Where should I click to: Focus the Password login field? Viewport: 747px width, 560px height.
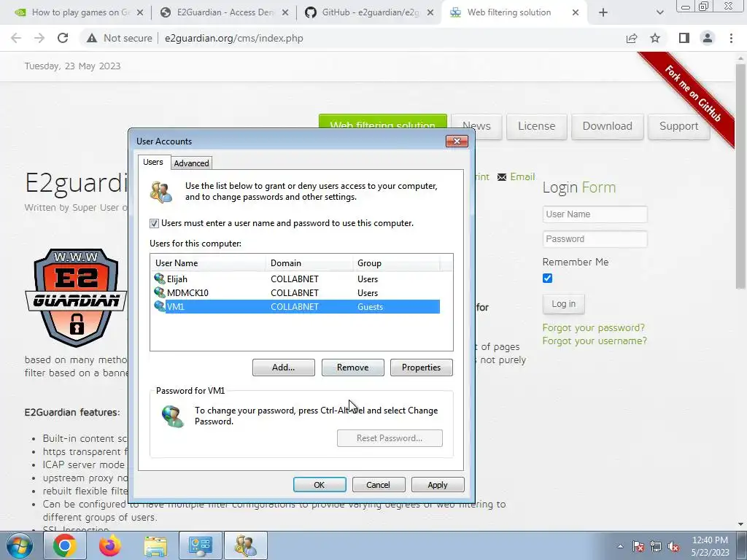(595, 239)
